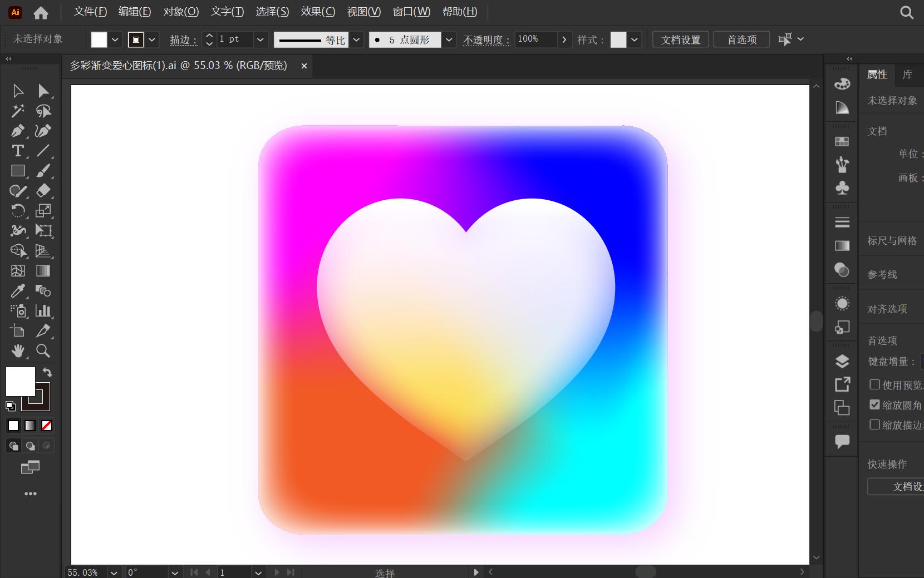Open the 样式 graphic style dropdown
The width and height of the screenshot is (924, 578).
coord(634,39)
